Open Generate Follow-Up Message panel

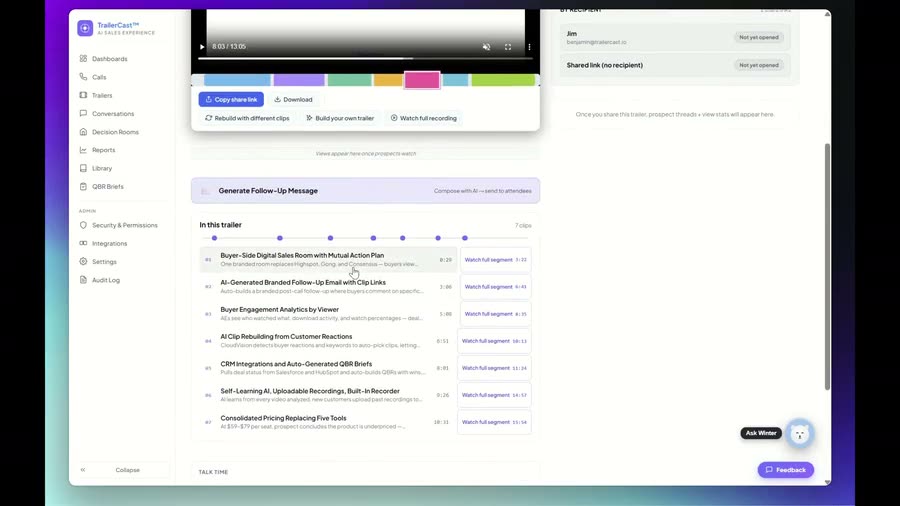pos(366,190)
